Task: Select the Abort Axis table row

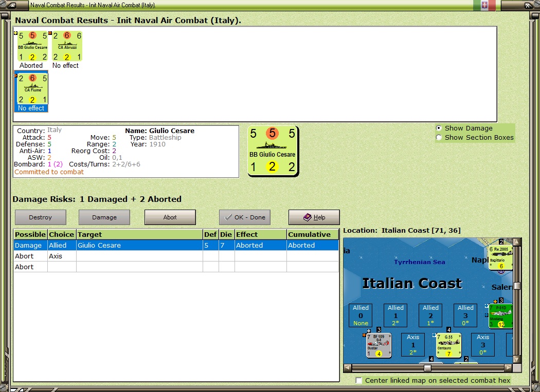Action: click(x=176, y=256)
